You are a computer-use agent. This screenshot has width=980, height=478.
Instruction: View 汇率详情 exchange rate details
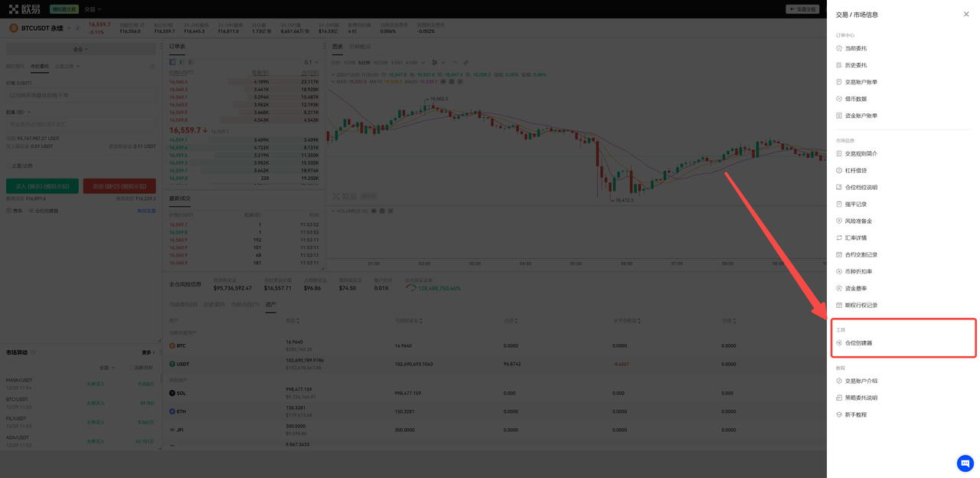pyautogui.click(x=855, y=238)
